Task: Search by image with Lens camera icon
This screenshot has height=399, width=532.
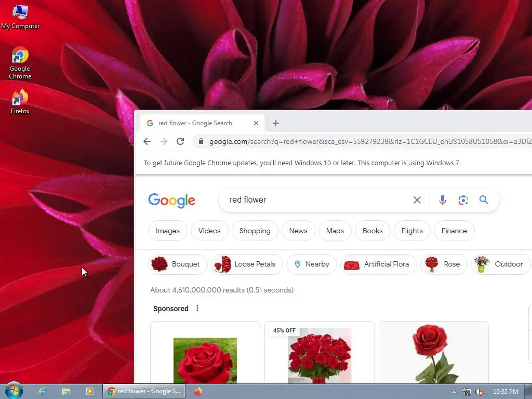Action: click(x=463, y=200)
